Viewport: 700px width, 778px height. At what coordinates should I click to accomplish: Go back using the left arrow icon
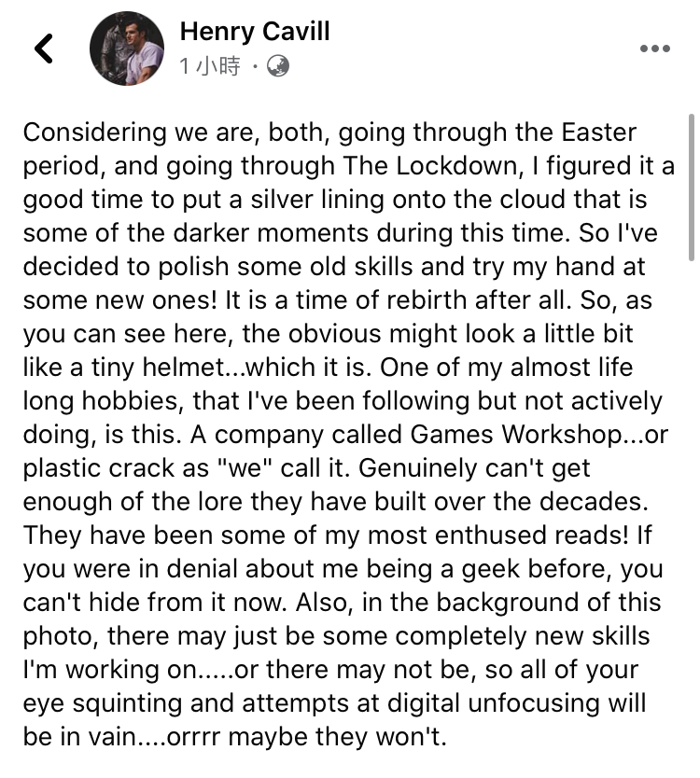(x=44, y=49)
